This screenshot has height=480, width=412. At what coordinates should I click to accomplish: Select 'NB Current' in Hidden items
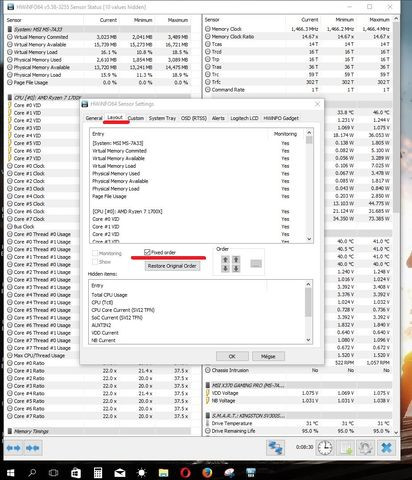pos(103,340)
